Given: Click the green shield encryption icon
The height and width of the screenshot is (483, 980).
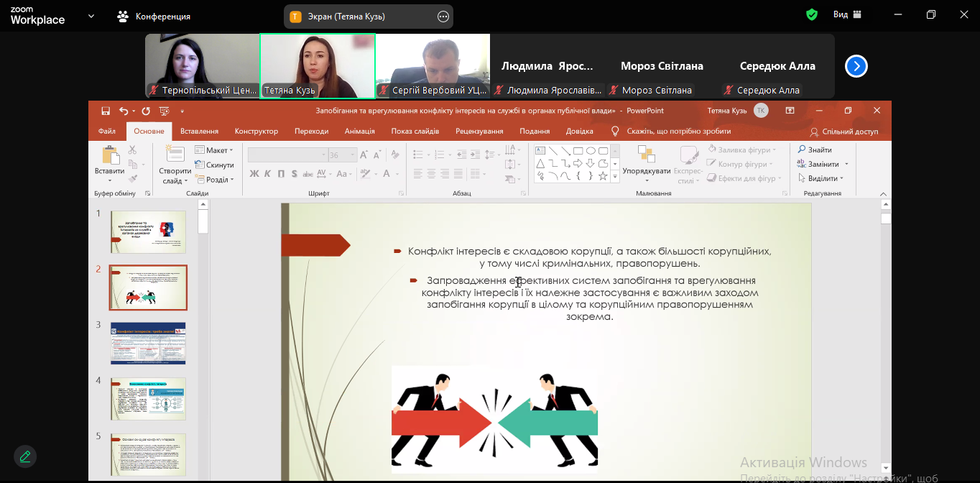Looking at the screenshot, I should (x=812, y=15).
